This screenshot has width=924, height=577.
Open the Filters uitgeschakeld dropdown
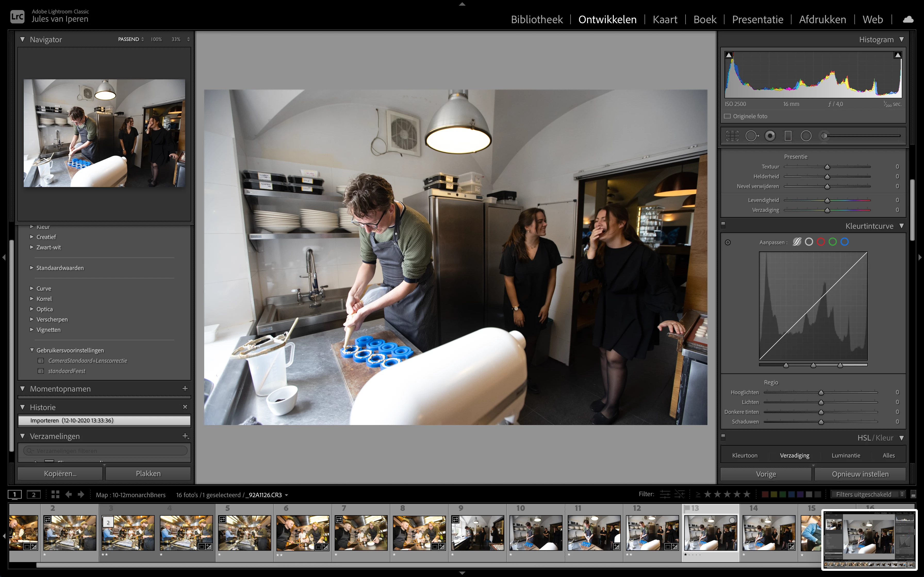coord(868,494)
